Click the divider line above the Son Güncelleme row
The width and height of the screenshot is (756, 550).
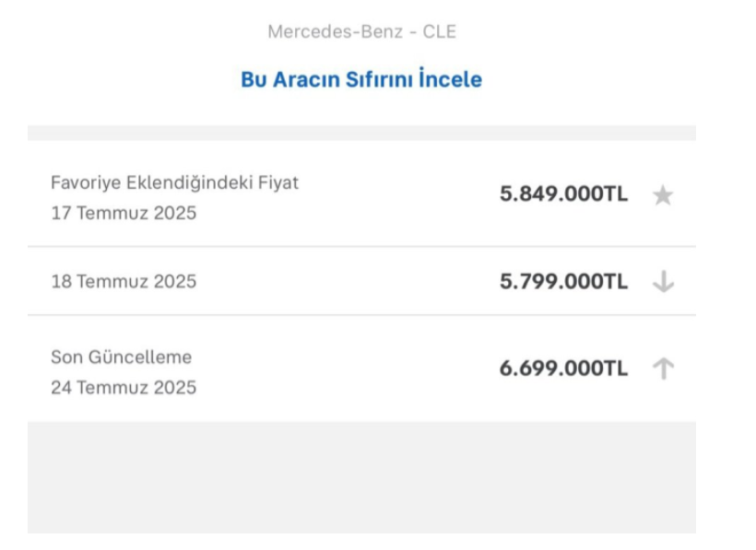click(361, 315)
